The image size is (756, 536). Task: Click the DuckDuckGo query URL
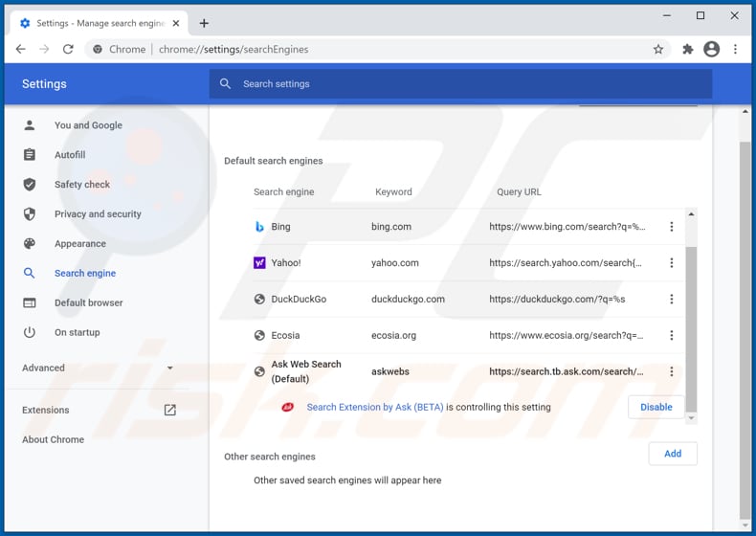point(557,300)
